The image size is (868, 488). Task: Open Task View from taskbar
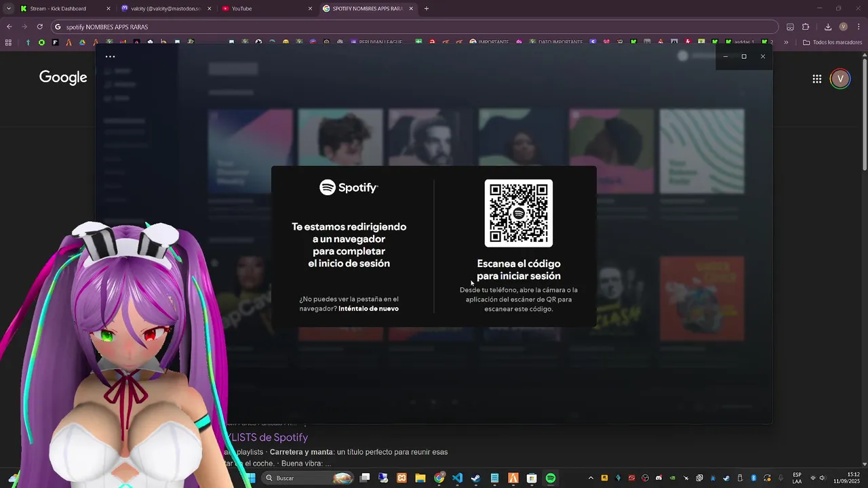tap(365, 479)
